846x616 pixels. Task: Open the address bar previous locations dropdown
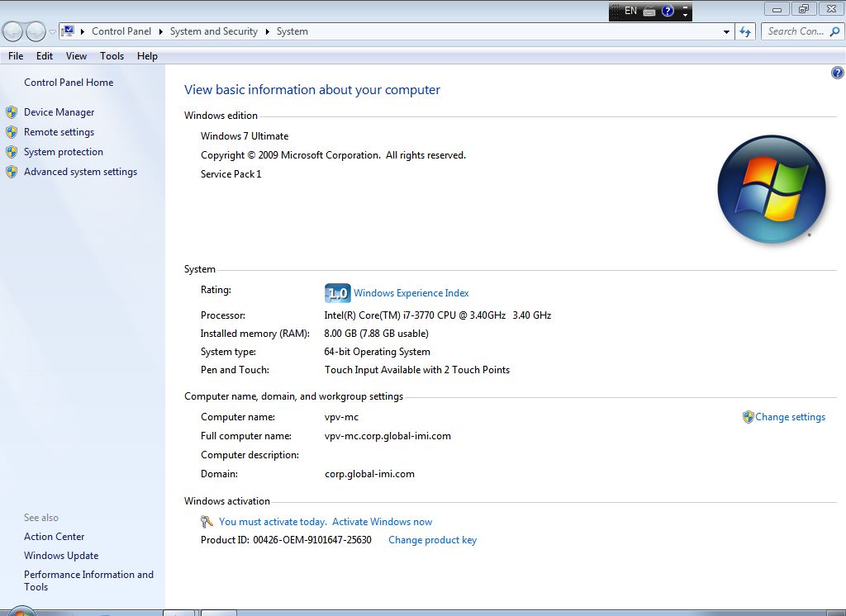[x=726, y=32]
